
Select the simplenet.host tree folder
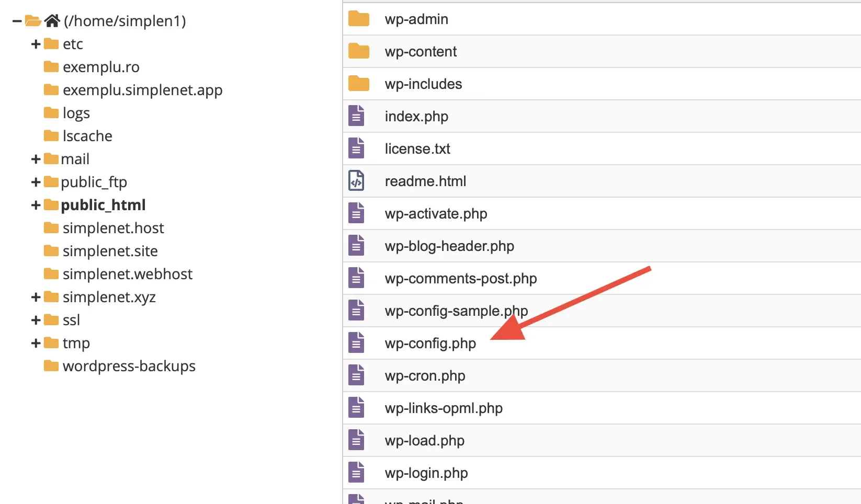pos(113,228)
